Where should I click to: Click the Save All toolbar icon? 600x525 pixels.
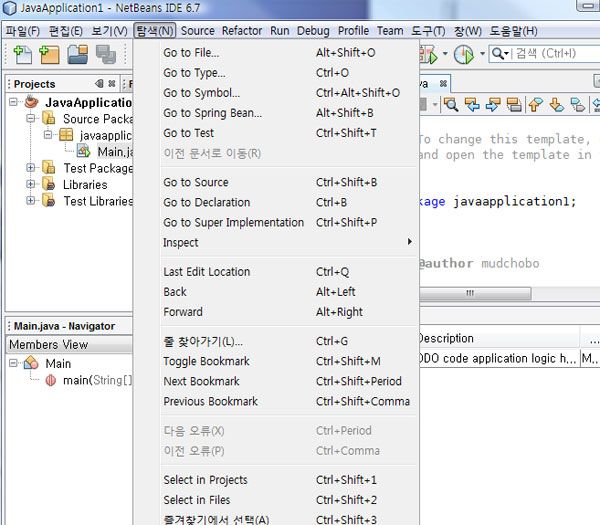tap(106, 54)
